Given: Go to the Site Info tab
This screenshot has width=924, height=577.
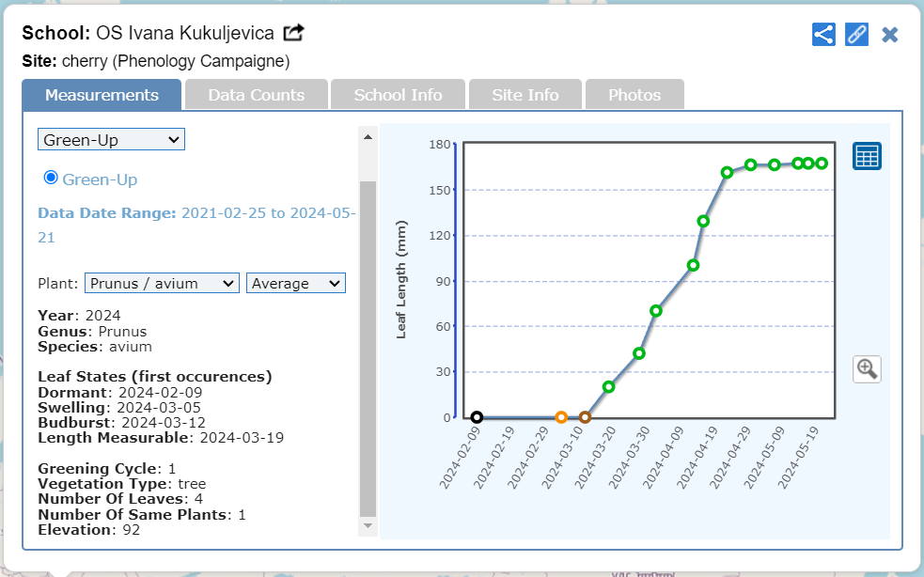Looking at the screenshot, I should (x=525, y=95).
